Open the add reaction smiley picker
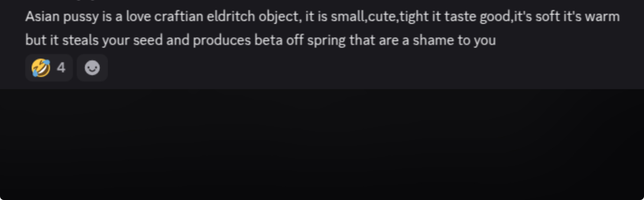 click(92, 68)
